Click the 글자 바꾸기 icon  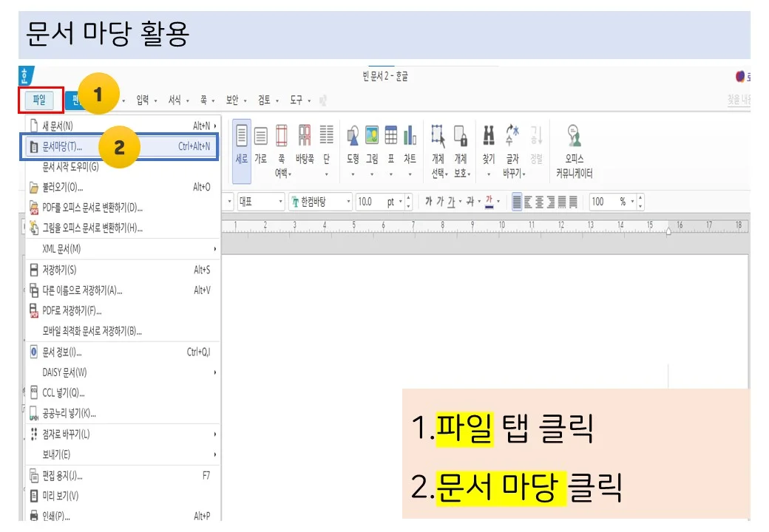click(x=513, y=150)
